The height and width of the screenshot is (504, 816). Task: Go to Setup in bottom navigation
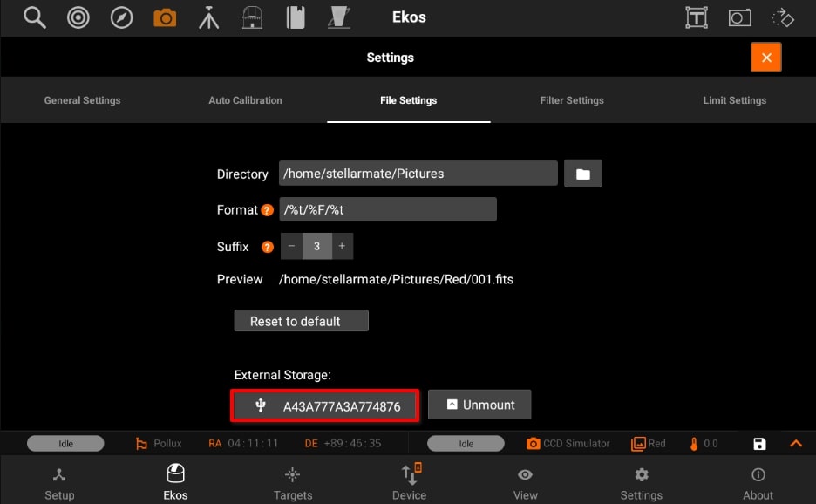pyautogui.click(x=59, y=483)
